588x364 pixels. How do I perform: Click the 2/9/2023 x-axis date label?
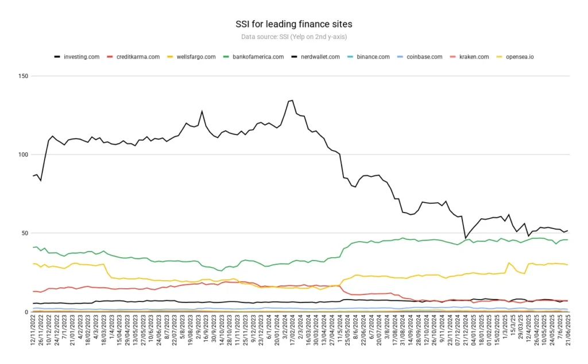tap(198, 328)
